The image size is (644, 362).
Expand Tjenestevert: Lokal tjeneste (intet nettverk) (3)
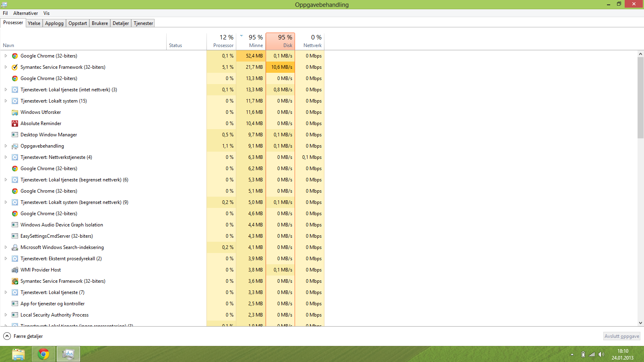point(6,90)
